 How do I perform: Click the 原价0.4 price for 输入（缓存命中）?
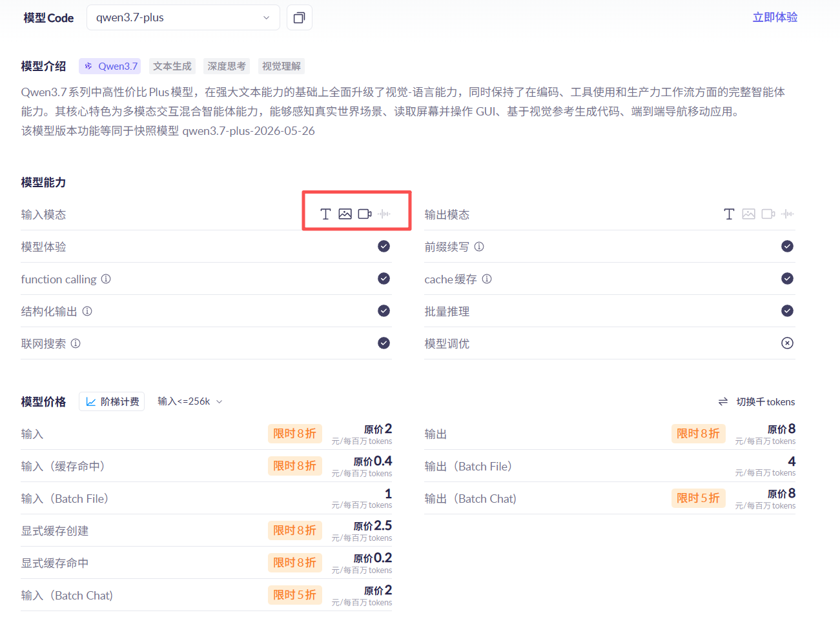[373, 461]
